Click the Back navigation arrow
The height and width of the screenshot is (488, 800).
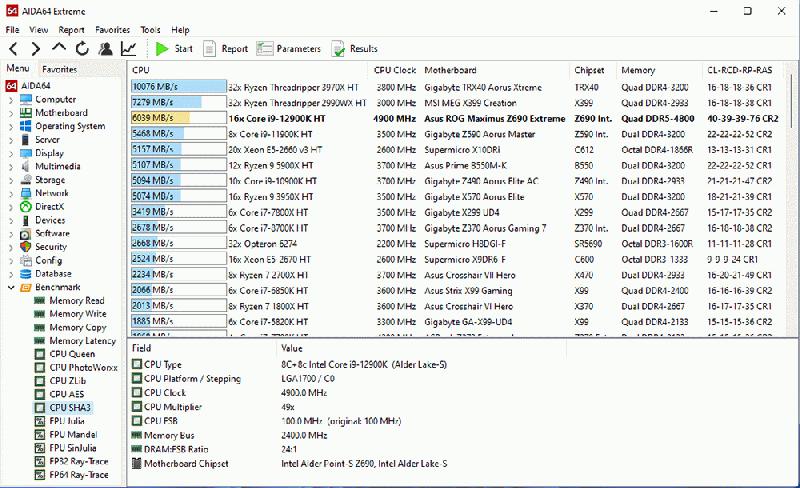click(x=13, y=48)
